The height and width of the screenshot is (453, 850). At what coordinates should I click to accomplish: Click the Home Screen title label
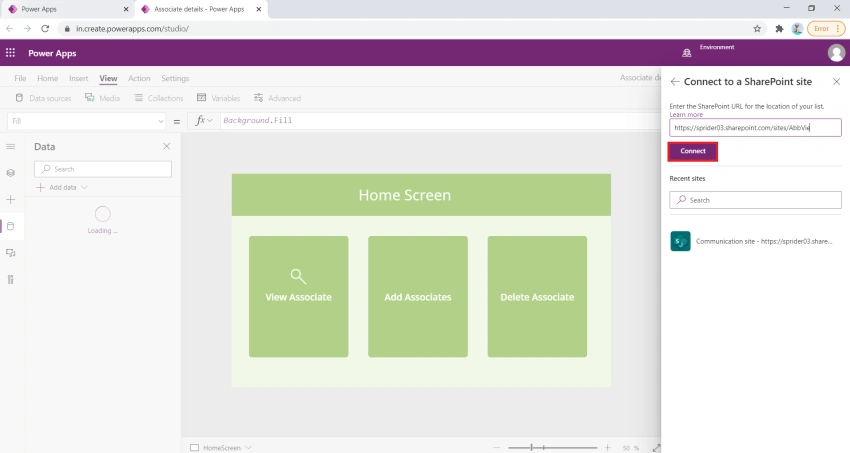(404, 195)
